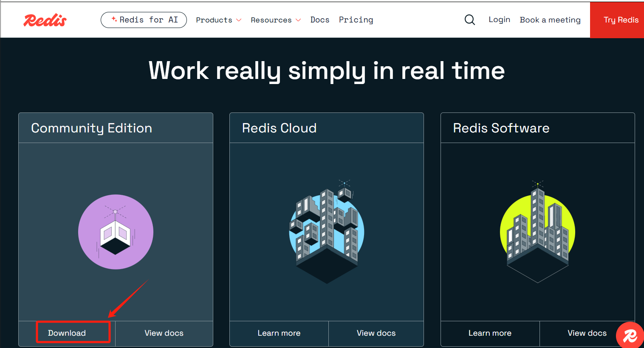The height and width of the screenshot is (348, 644).
Task: Open the Redis for AI pill button
Action: [x=144, y=20]
